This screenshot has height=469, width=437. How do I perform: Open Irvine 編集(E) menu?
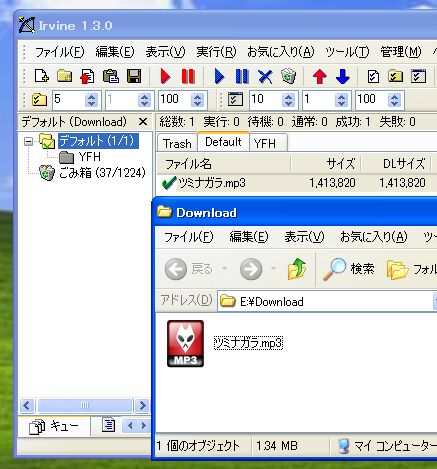pos(115,52)
